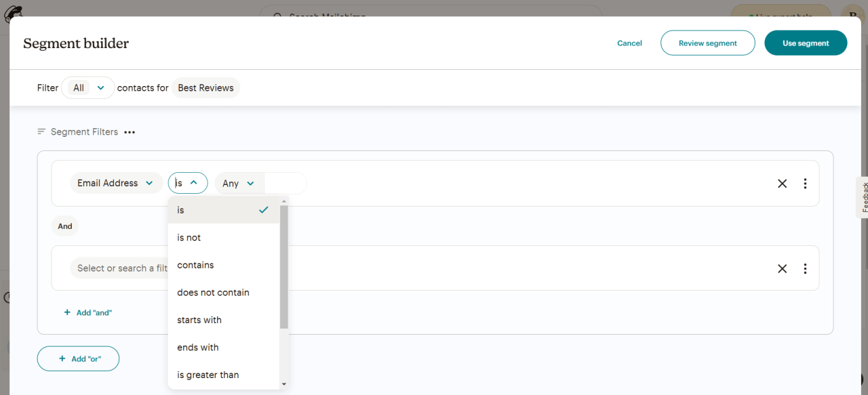868x395 pixels.
Task: Remove the second filter row with the X
Action: (782, 268)
